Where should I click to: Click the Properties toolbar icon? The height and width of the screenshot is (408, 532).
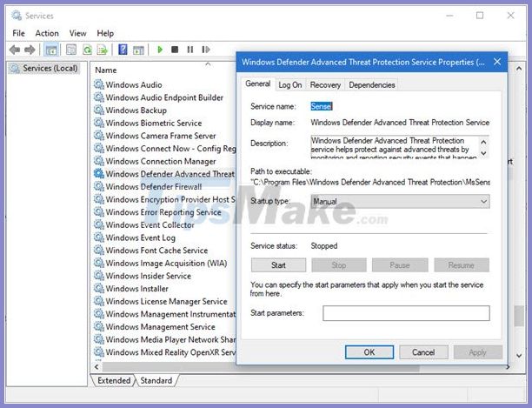point(71,50)
